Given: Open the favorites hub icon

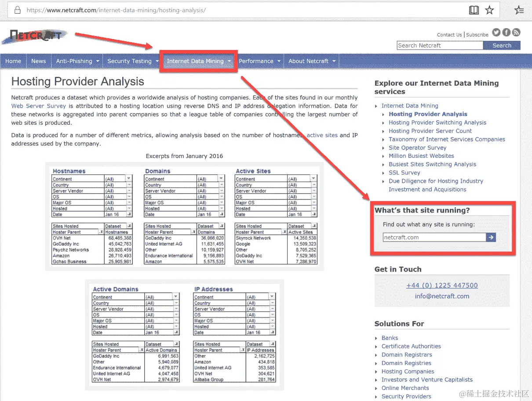Looking at the screenshot, I should [x=519, y=10].
